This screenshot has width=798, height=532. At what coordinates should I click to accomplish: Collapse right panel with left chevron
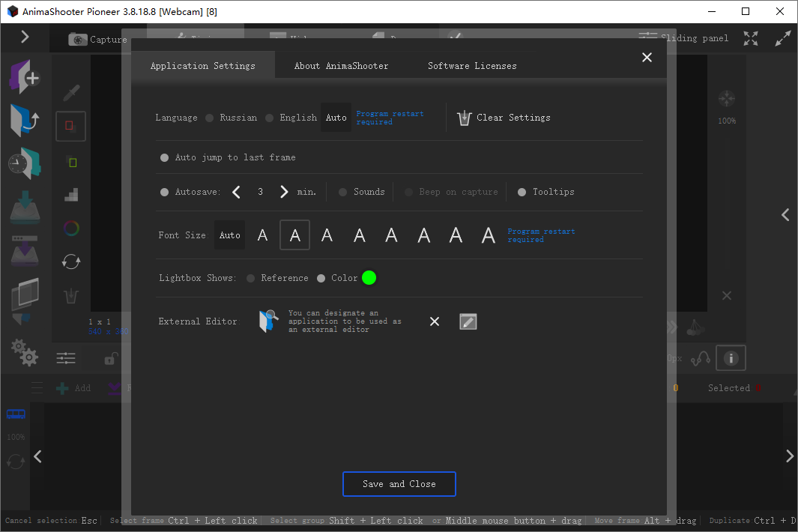[x=785, y=215]
